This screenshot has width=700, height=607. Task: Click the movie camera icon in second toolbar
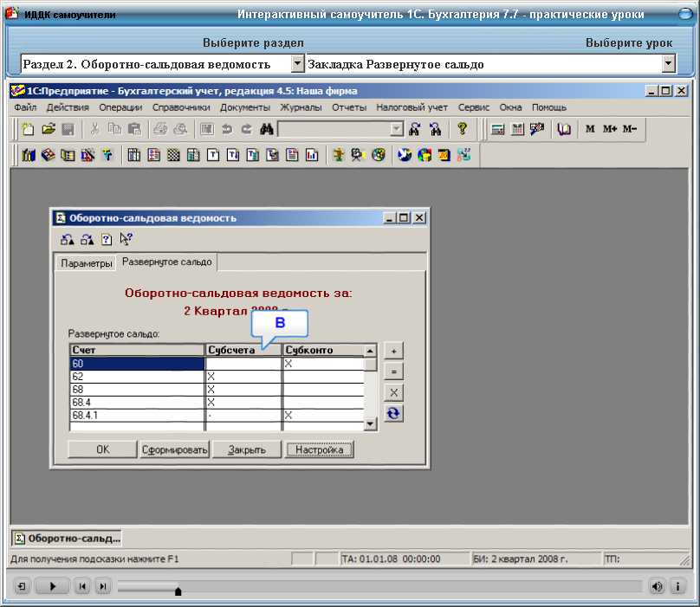(x=358, y=155)
